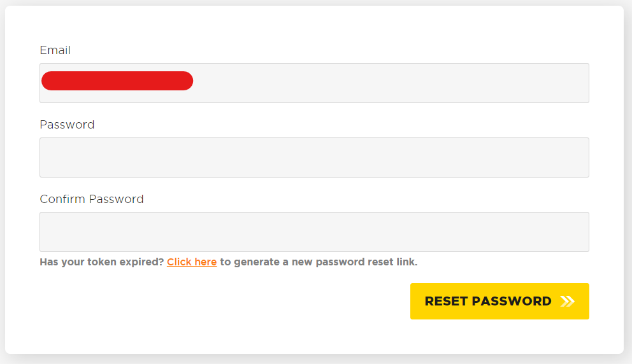This screenshot has height=364, width=632.
Task: Open the "Click here" token reset link
Action: click(x=192, y=262)
